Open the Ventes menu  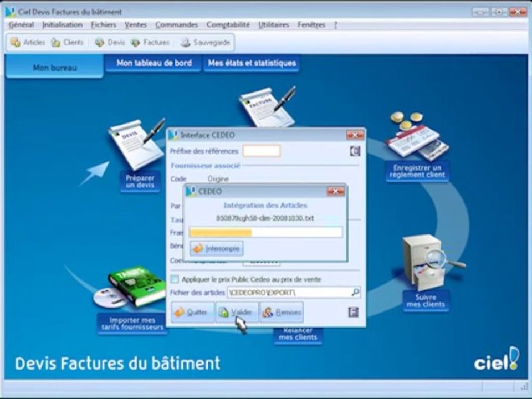(135, 25)
